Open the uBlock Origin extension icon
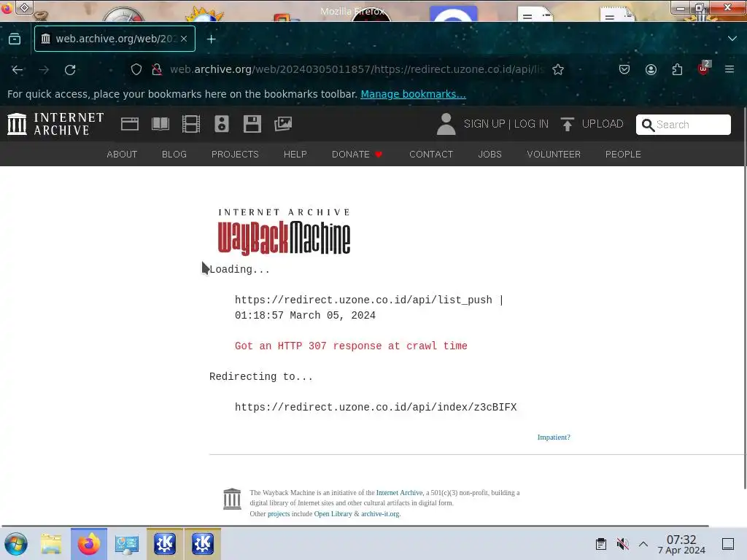 pyautogui.click(x=704, y=69)
